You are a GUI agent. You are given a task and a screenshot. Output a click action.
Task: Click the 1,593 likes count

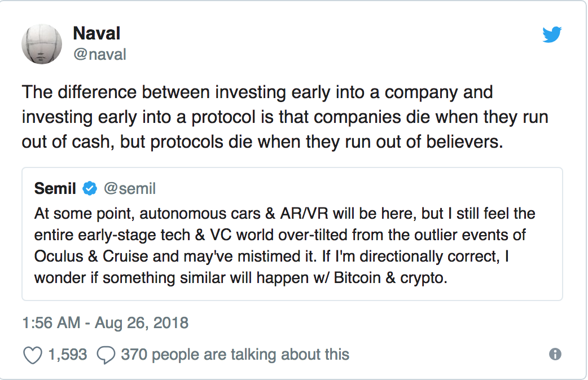68,355
